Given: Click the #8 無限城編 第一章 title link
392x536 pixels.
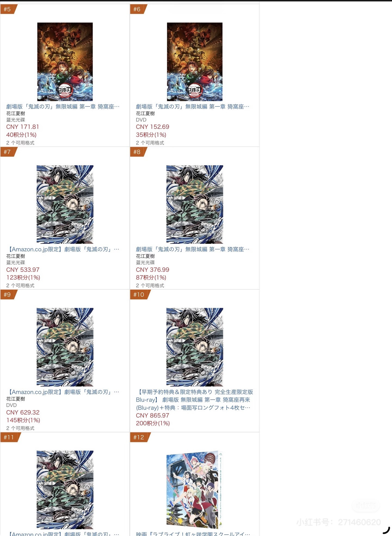Looking at the screenshot, I should (192, 249).
